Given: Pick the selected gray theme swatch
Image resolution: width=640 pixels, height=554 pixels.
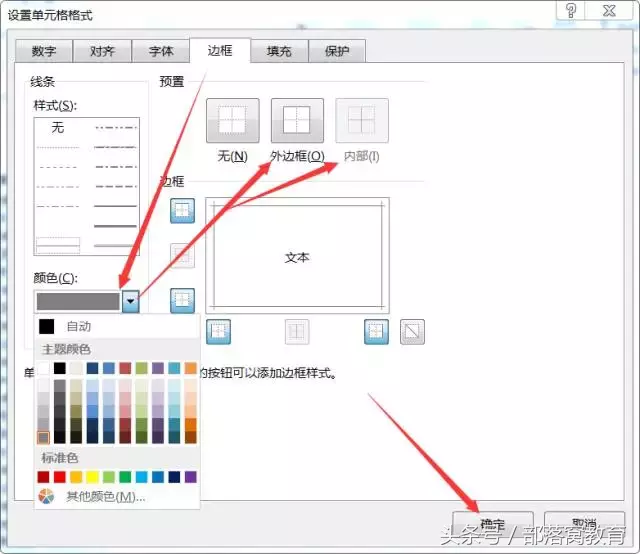Looking at the screenshot, I should (x=43, y=438).
